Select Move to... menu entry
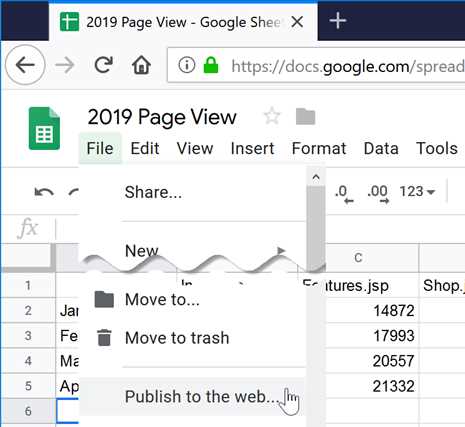The image size is (465, 427). click(x=192, y=299)
